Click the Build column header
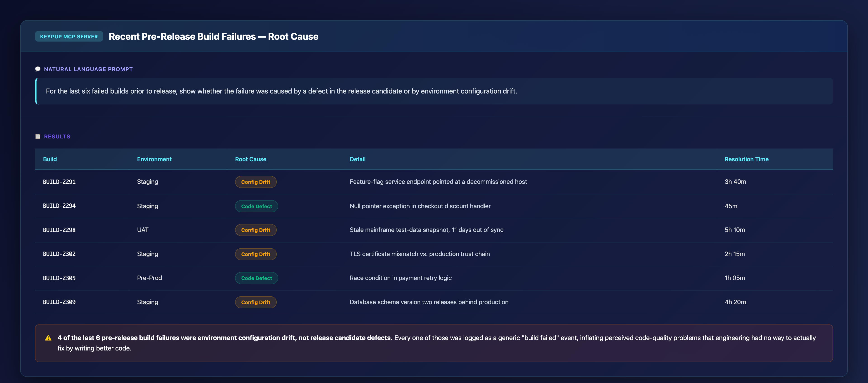Viewport: 868px width, 383px height. click(x=50, y=159)
